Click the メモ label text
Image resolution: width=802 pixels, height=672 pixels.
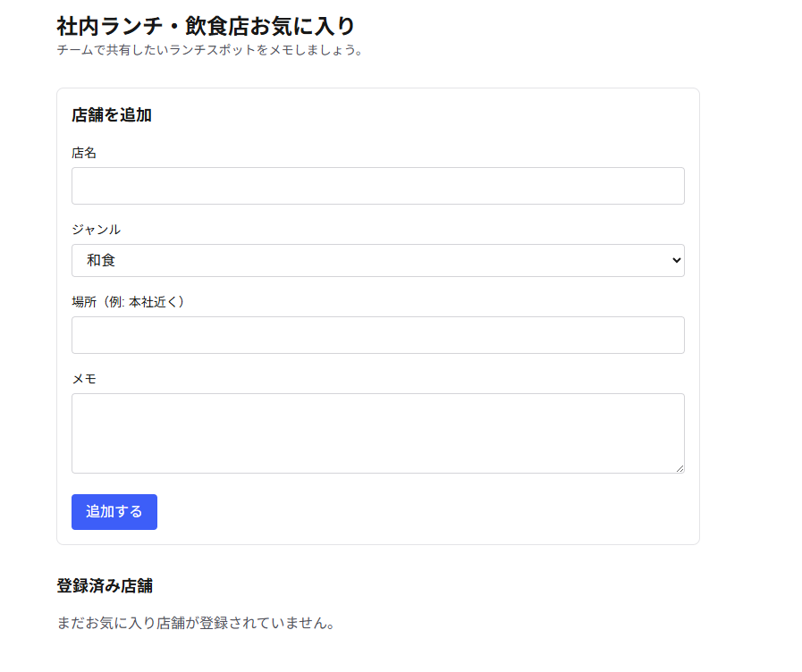tap(84, 379)
